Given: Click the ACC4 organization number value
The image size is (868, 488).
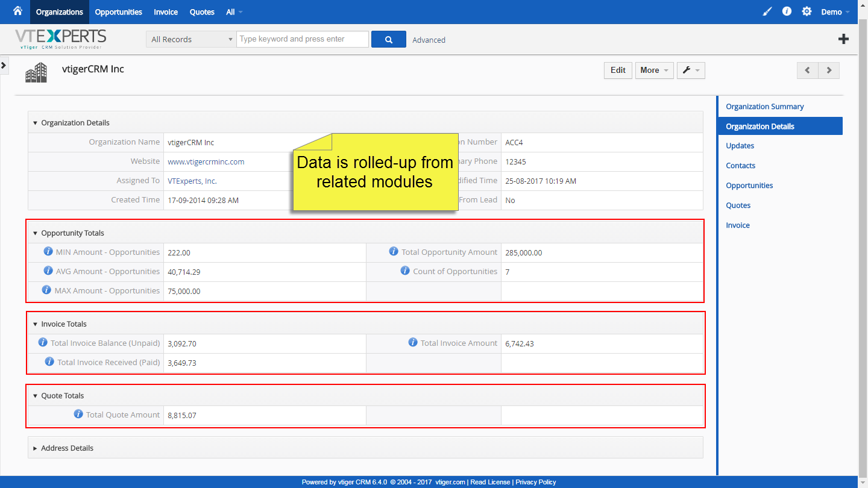Looking at the screenshot, I should click(x=514, y=142).
